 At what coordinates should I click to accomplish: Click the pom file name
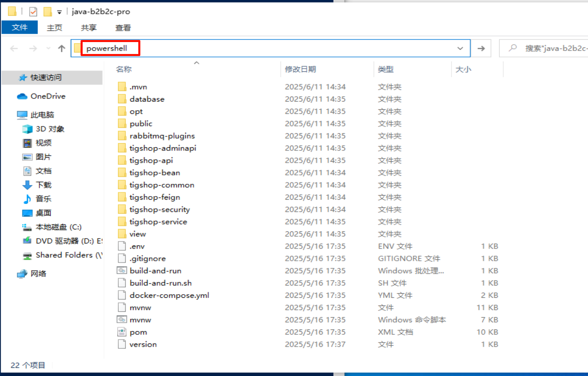[x=138, y=332]
